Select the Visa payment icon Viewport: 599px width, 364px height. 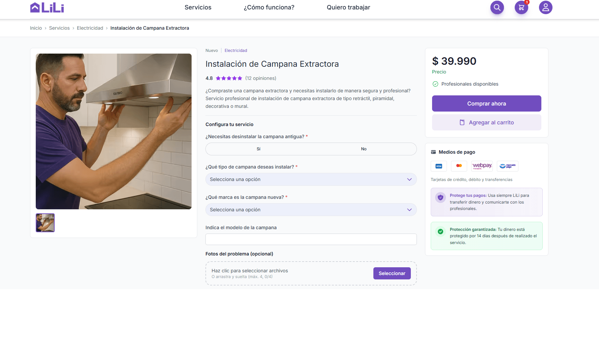(x=438, y=166)
